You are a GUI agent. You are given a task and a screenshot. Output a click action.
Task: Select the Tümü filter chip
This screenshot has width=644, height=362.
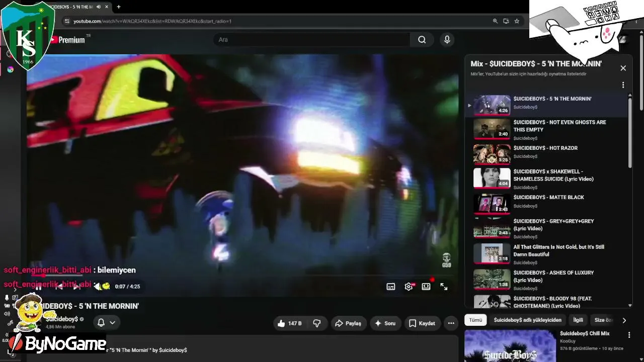pyautogui.click(x=475, y=320)
